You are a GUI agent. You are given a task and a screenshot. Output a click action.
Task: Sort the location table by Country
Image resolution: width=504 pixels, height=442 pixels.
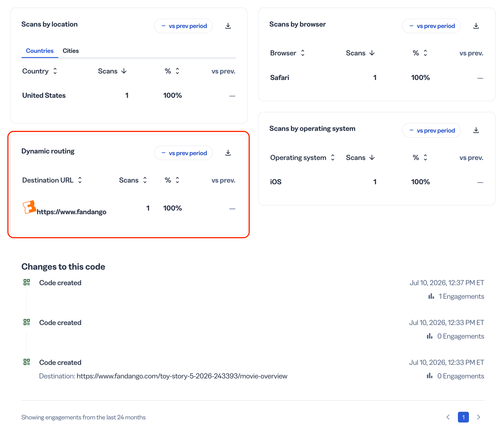click(x=40, y=71)
